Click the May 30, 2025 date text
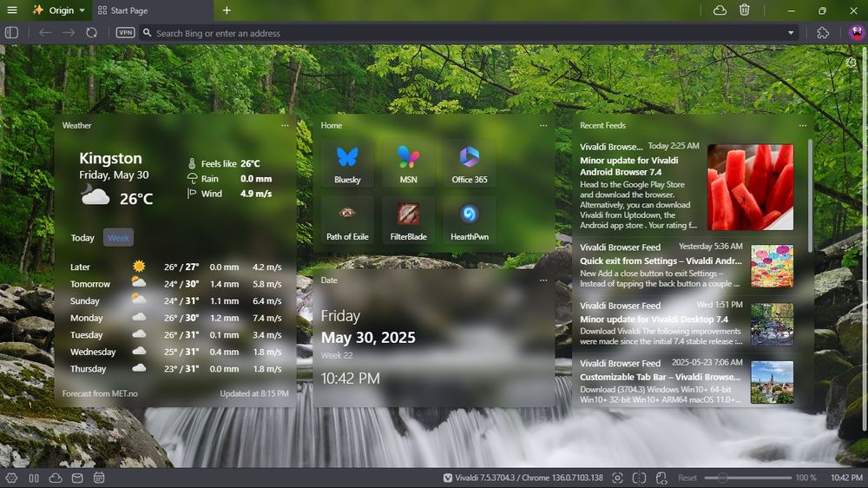The height and width of the screenshot is (488, 868). coord(368,337)
